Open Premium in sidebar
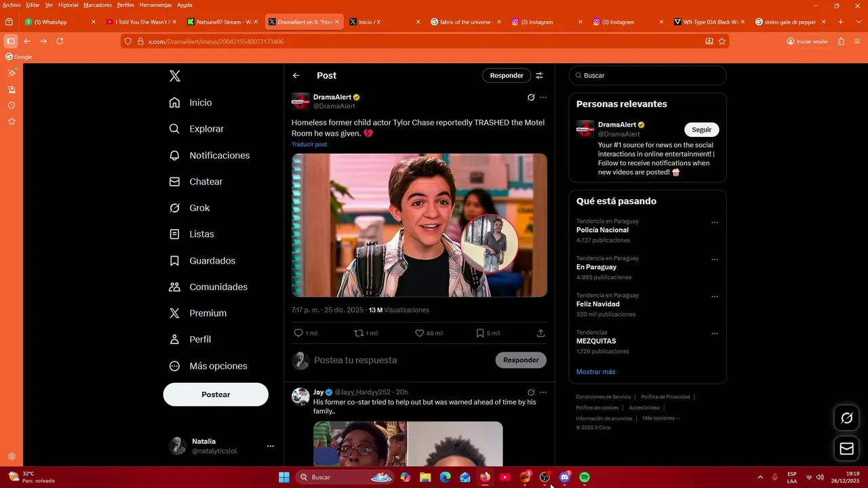This screenshot has width=868, height=488. (x=197, y=313)
